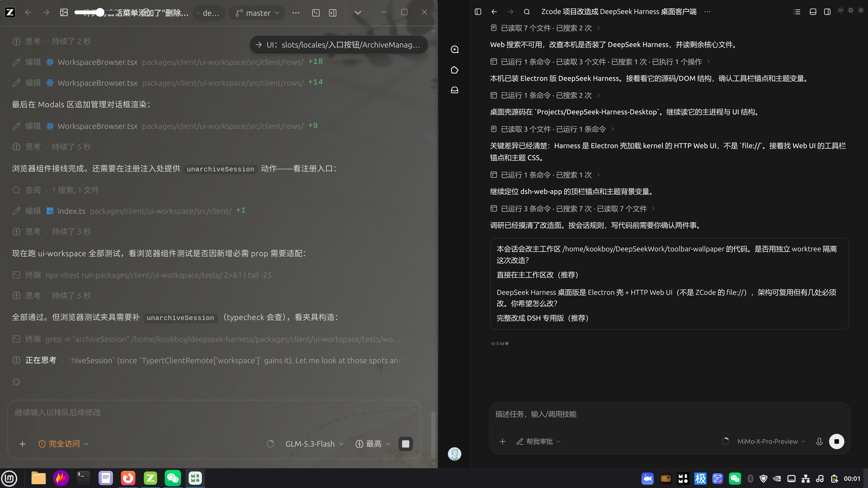Screen dimensions: 868x488
Task: Open the more options dots after right window title
Action: (707, 12)
